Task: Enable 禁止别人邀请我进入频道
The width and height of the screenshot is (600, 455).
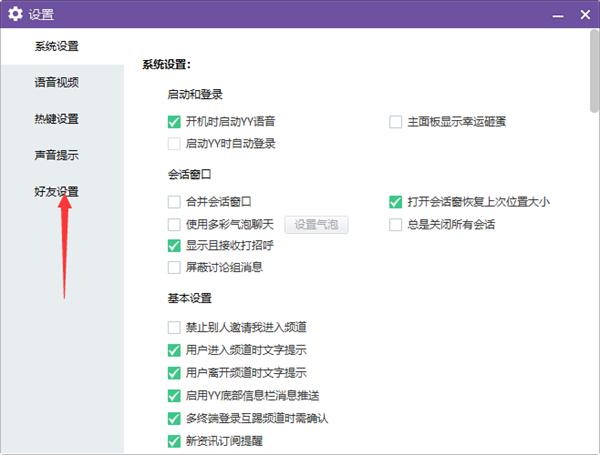Action: tap(175, 328)
